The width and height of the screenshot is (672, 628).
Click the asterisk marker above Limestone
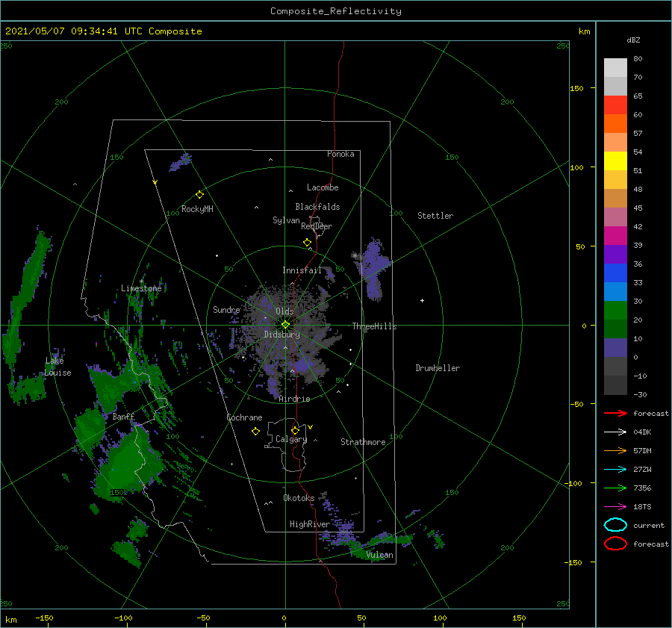[141, 282]
